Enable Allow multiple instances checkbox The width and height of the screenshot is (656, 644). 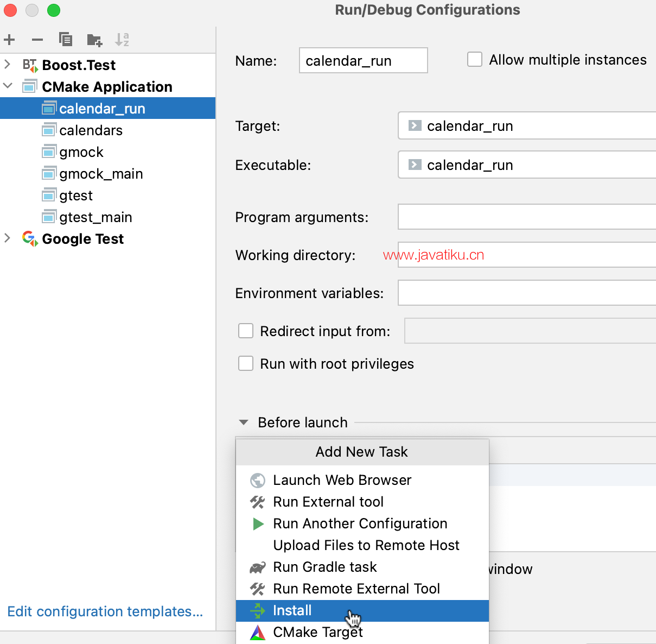point(475,59)
